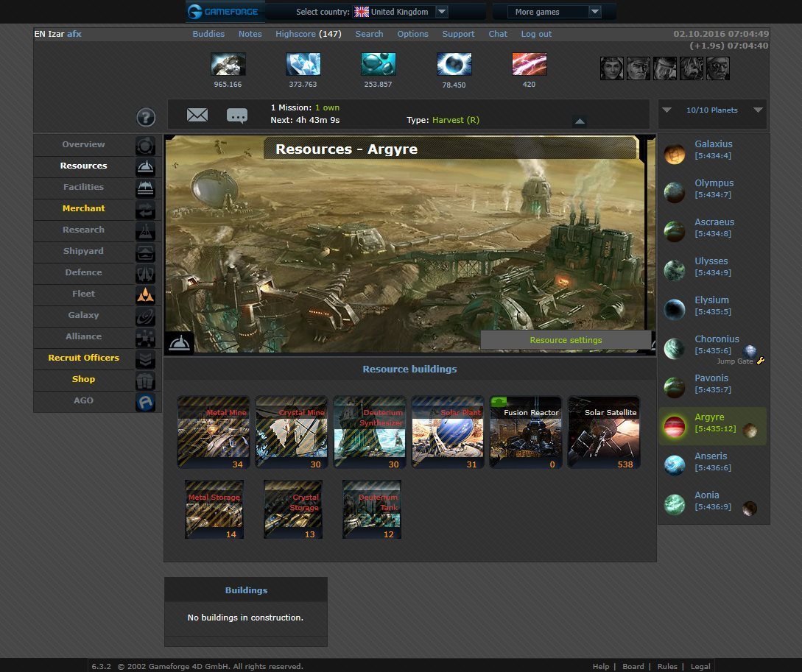Click the Deuterium resource icon

point(379,64)
